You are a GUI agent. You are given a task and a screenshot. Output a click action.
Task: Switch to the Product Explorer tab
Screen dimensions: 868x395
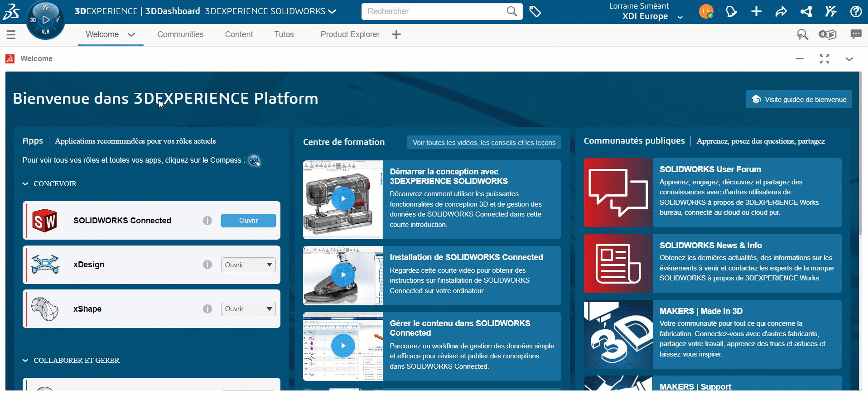tap(350, 34)
